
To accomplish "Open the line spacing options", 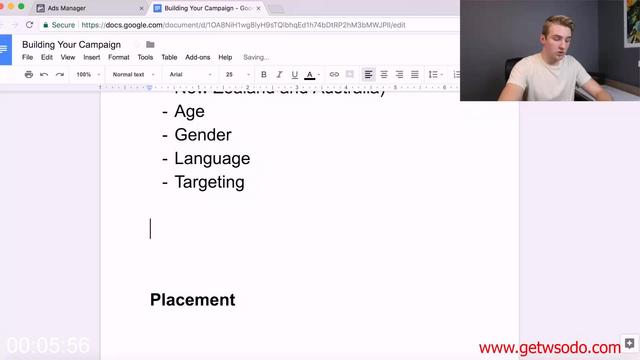I will click(435, 74).
